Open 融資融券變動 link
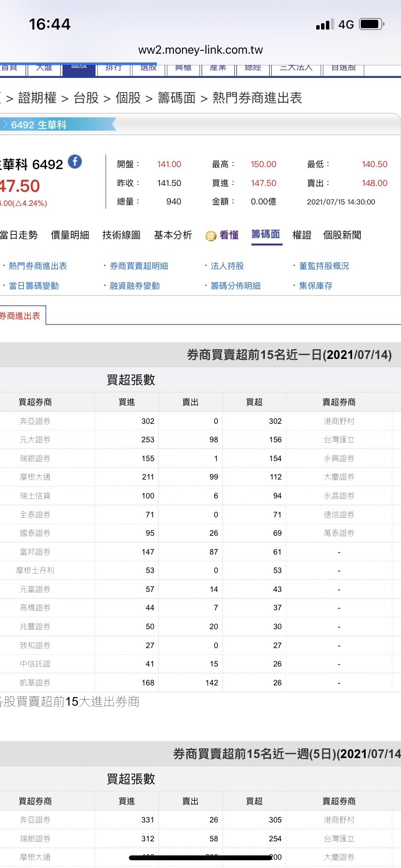This screenshot has height=868, width=401. (135, 286)
